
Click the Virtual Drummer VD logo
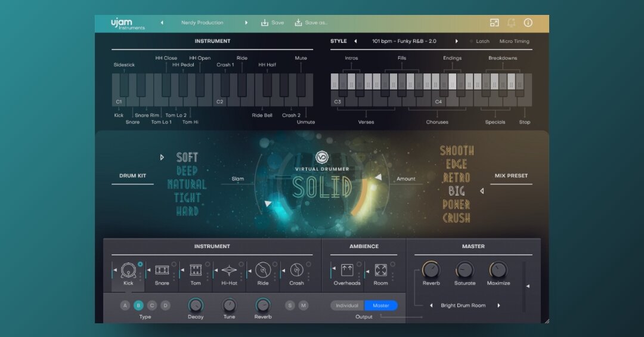[x=322, y=157]
